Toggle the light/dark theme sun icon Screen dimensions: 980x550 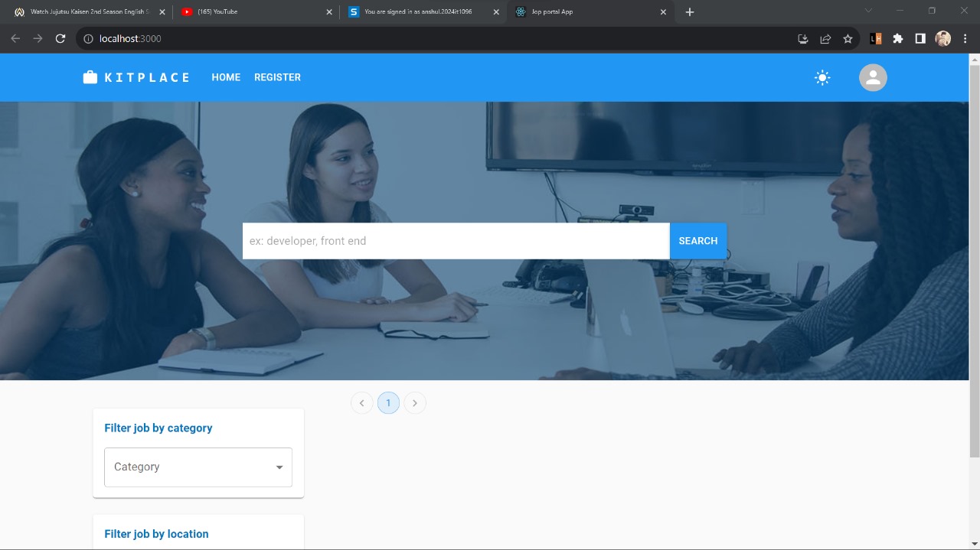click(822, 77)
